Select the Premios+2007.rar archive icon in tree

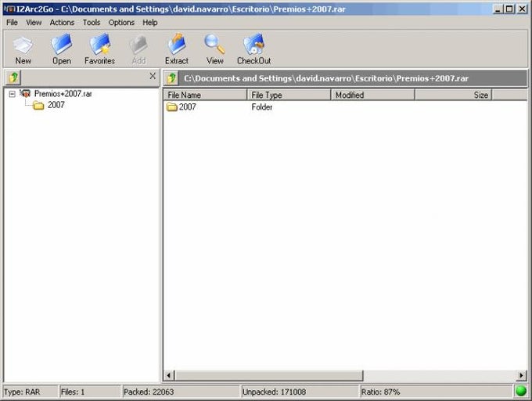pyautogui.click(x=25, y=93)
